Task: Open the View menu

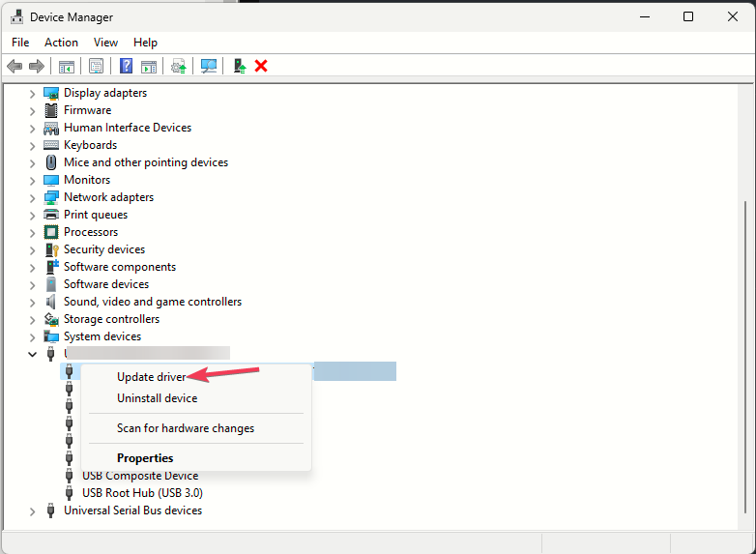Action: pos(105,43)
